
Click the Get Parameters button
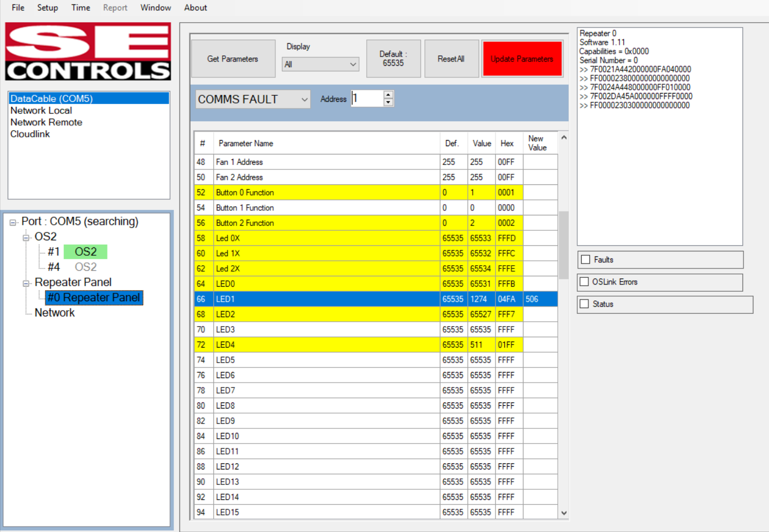point(233,59)
